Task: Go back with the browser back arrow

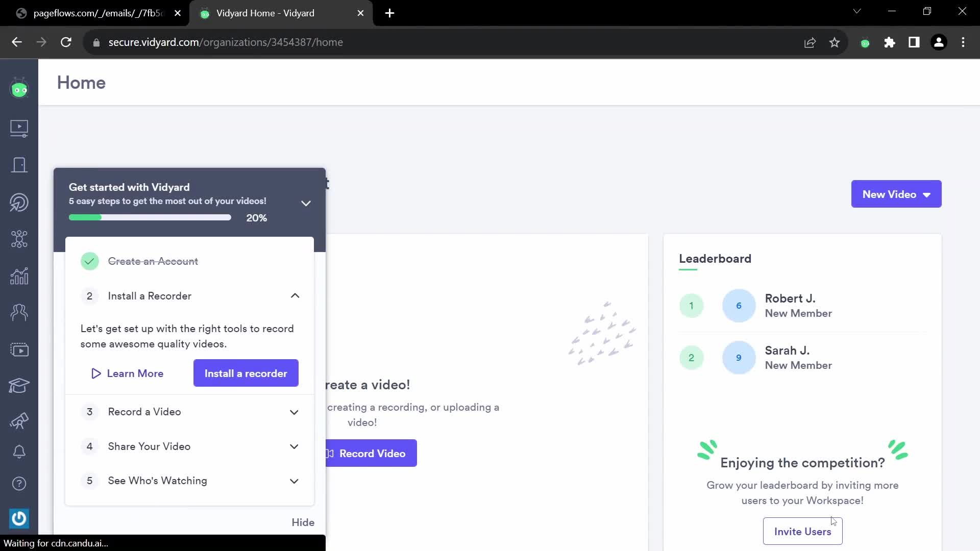Action: pyautogui.click(x=17, y=42)
